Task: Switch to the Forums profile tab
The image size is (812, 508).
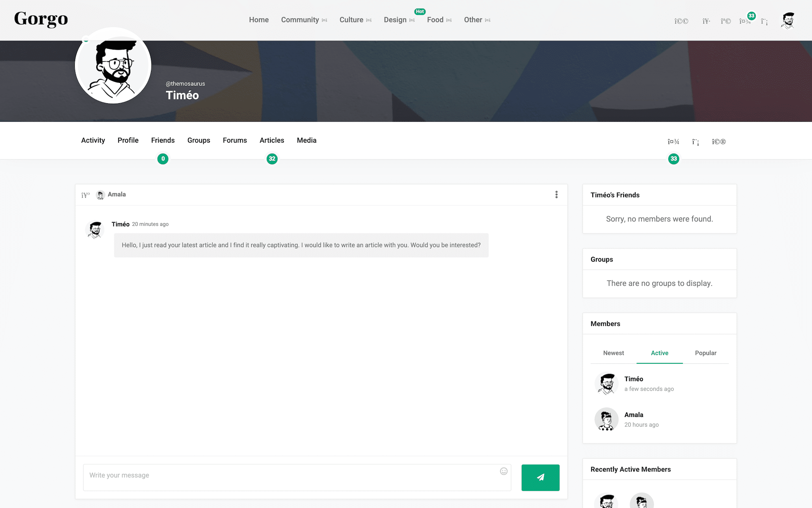Action: pos(235,140)
